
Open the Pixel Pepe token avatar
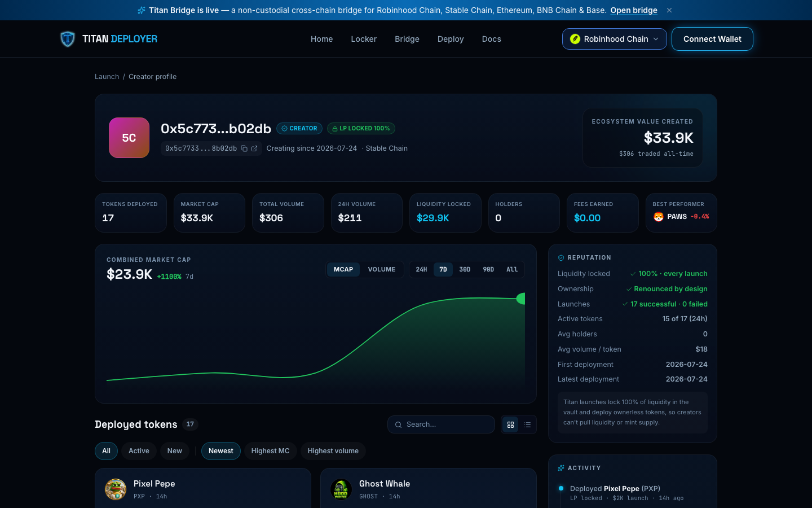116,489
